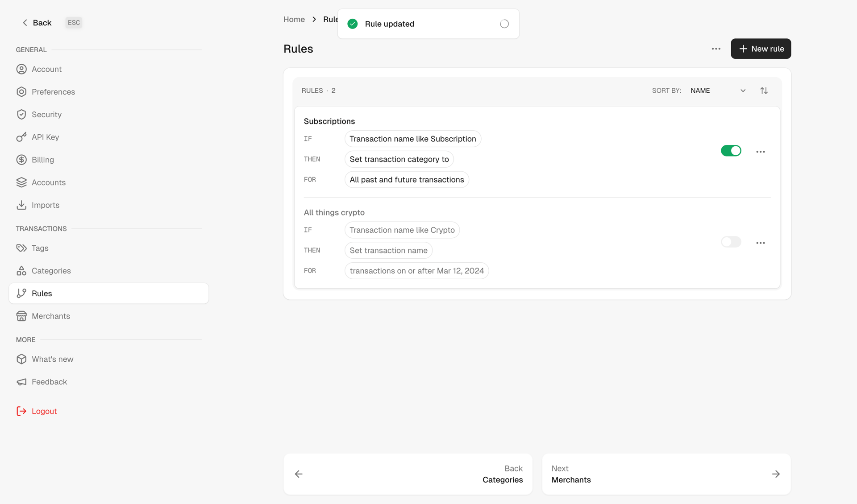Click the Next Merchants navigation card

pyautogui.click(x=666, y=474)
